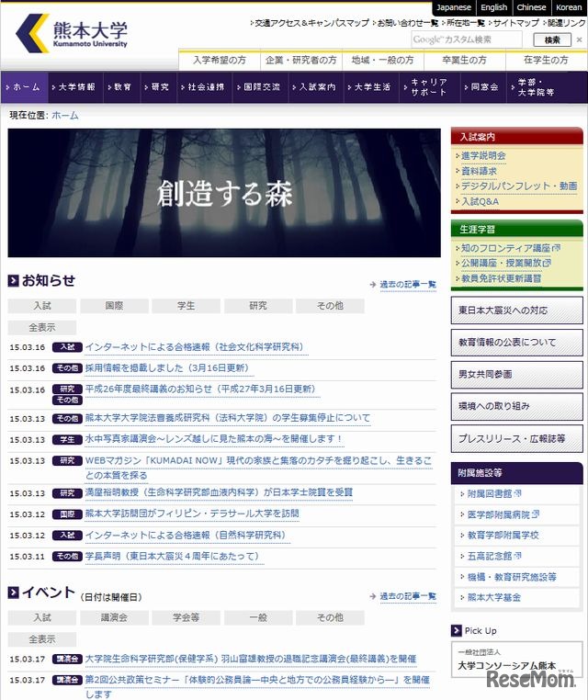Open 採用情報を掲載しました news item
588x700 pixels.
point(167,367)
